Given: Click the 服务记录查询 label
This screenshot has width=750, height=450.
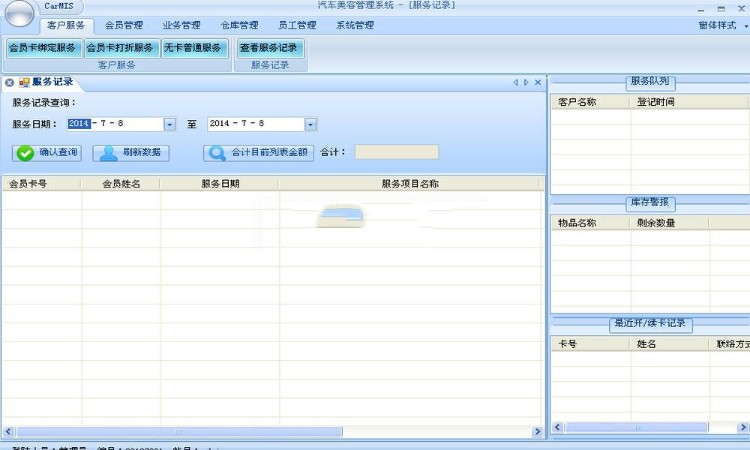Looking at the screenshot, I should (44, 102).
